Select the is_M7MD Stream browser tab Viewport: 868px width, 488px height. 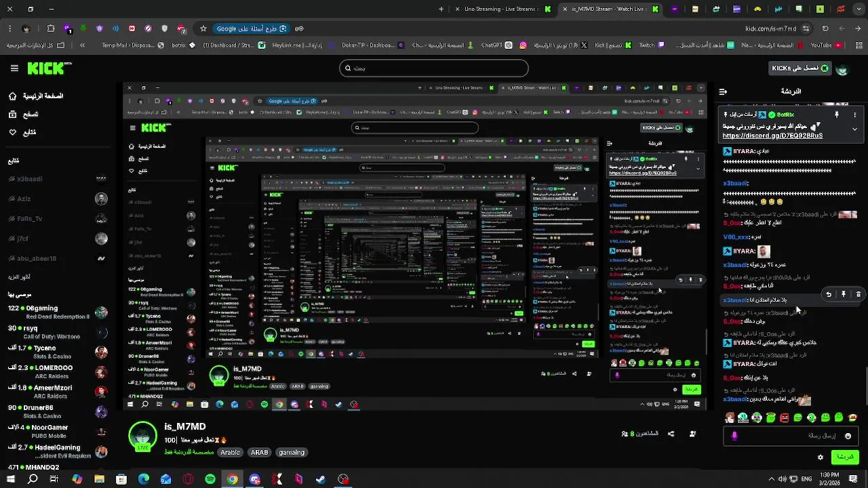pos(608,9)
